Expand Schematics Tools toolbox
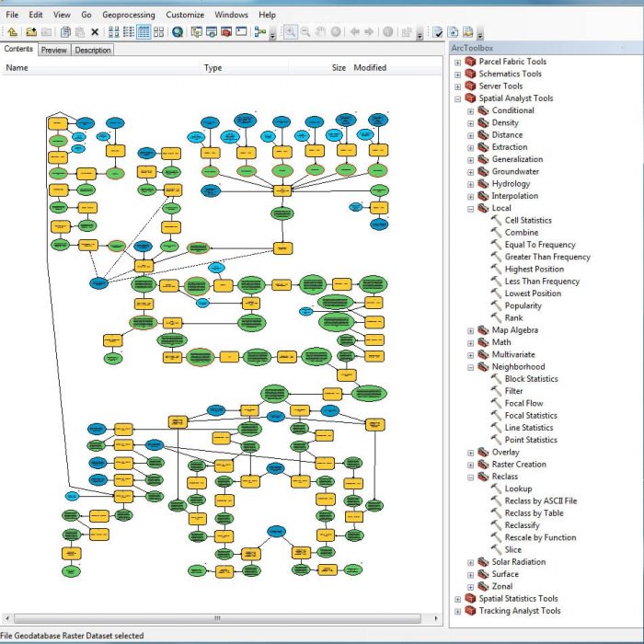 coord(457,75)
